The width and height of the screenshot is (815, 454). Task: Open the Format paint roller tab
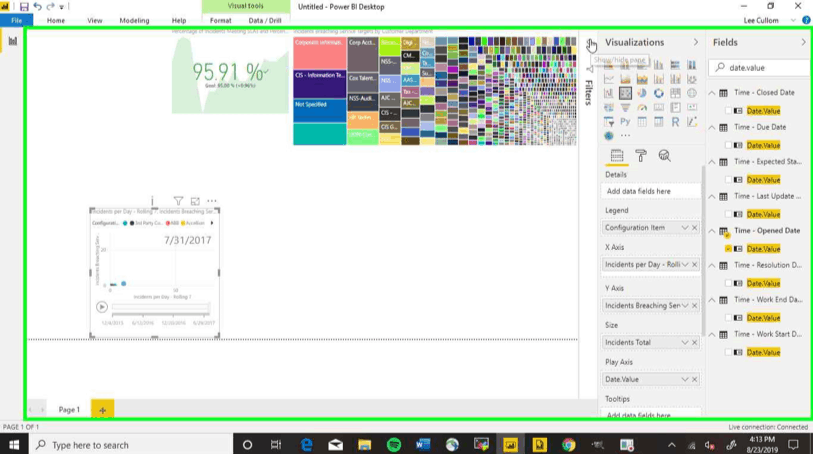[641, 155]
